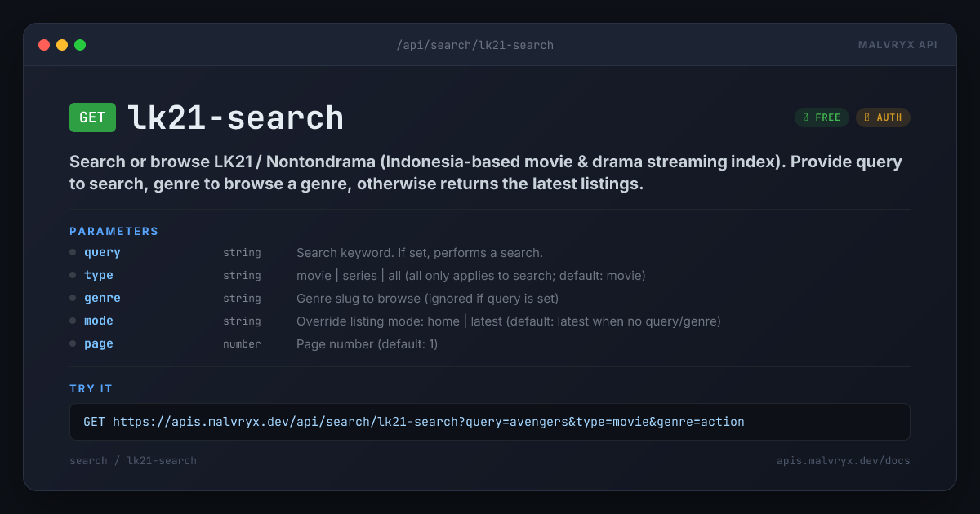
Task: Click the endpoint description paragraph
Action: point(486,173)
